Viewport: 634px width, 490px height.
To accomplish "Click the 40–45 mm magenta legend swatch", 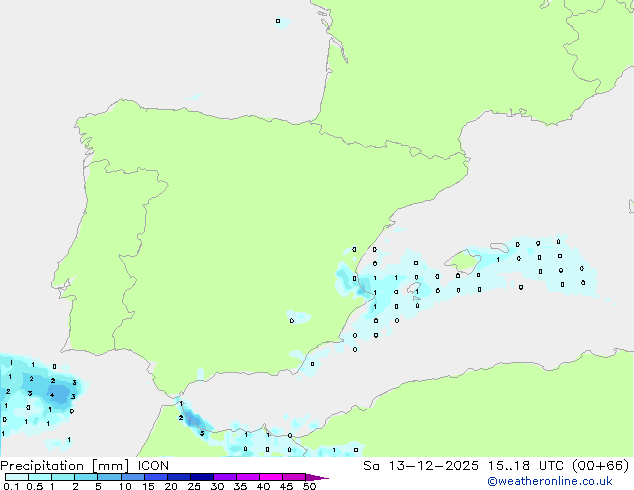I will point(271,477).
